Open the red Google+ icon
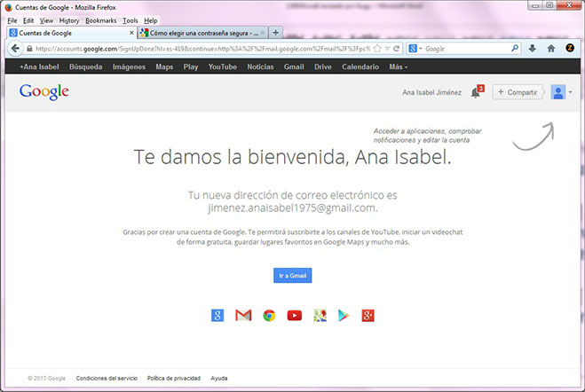The height and width of the screenshot is (392, 585). pos(369,315)
